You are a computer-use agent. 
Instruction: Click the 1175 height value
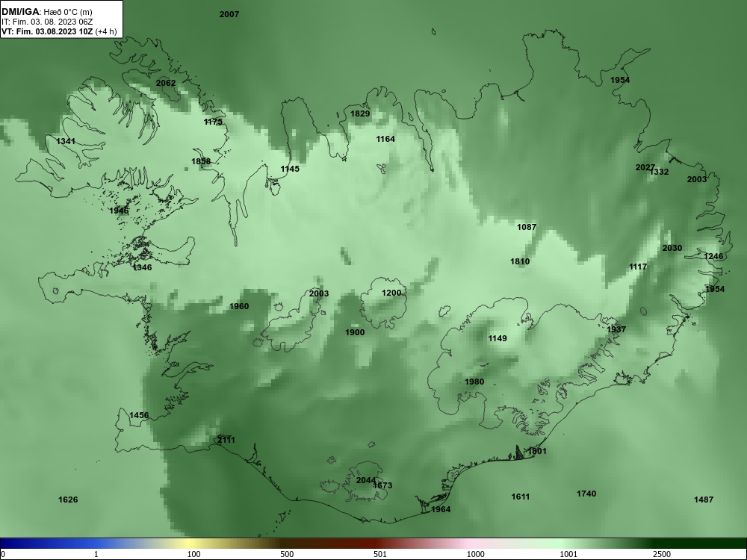[213, 122]
